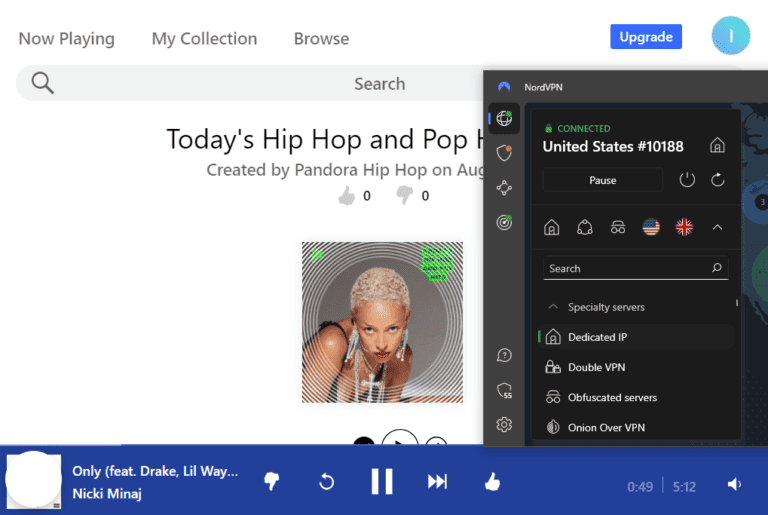Screen dimensions: 768x515
Task: Open the Meshnet icon in NordVPN sidebar
Action: point(504,188)
